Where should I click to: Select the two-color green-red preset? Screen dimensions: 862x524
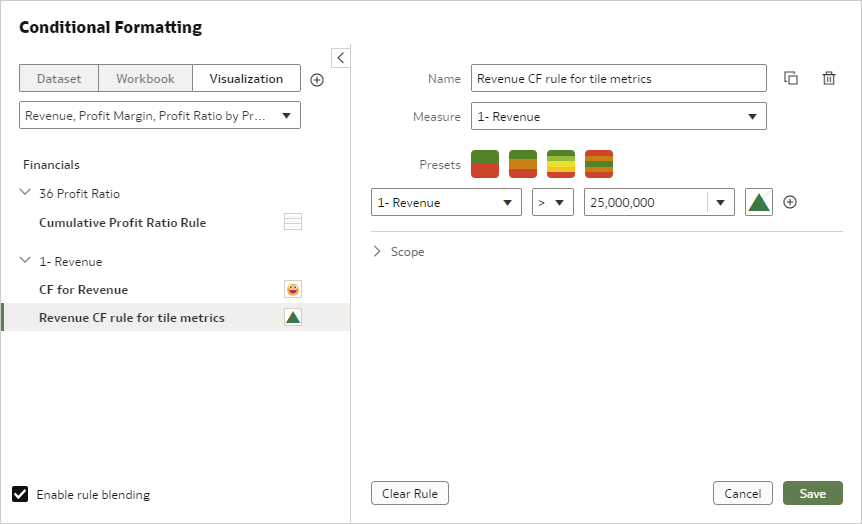click(485, 164)
